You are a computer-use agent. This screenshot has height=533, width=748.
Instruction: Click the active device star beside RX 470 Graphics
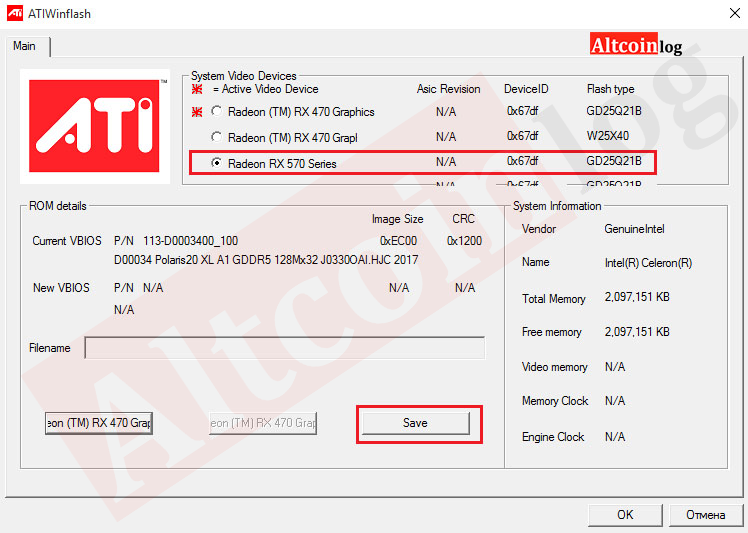tap(197, 112)
